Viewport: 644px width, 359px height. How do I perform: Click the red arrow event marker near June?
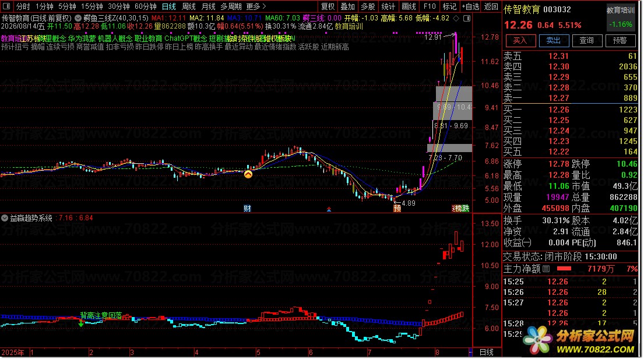coord(329,209)
